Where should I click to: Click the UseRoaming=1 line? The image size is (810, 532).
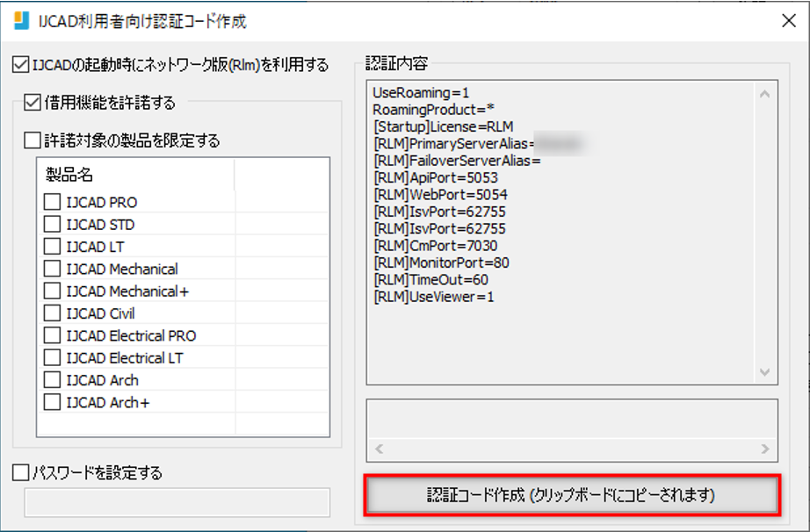point(421,93)
